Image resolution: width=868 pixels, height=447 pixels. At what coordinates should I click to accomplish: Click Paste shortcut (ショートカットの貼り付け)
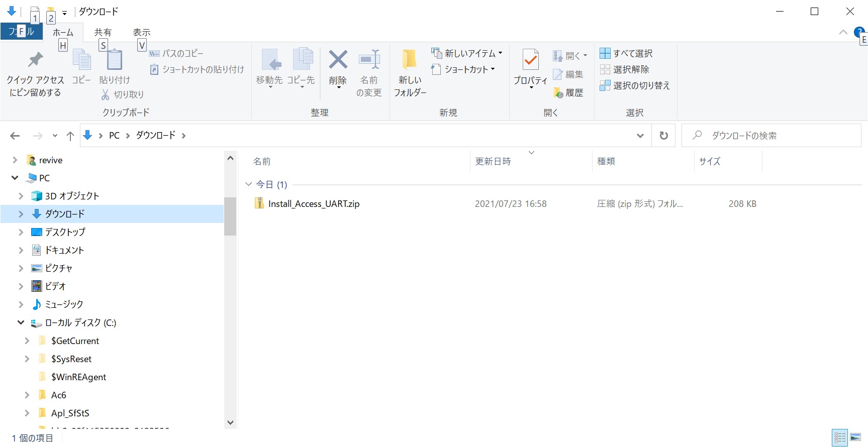tap(197, 69)
